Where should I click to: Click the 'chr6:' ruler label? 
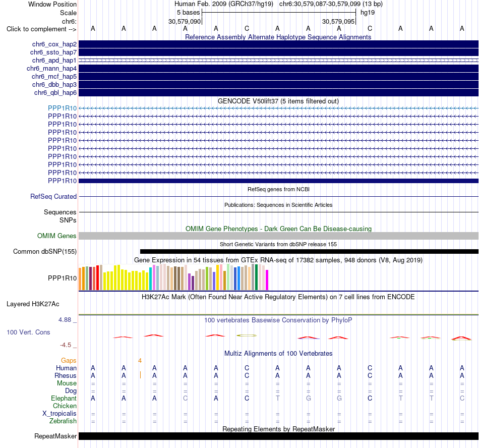click(x=69, y=21)
